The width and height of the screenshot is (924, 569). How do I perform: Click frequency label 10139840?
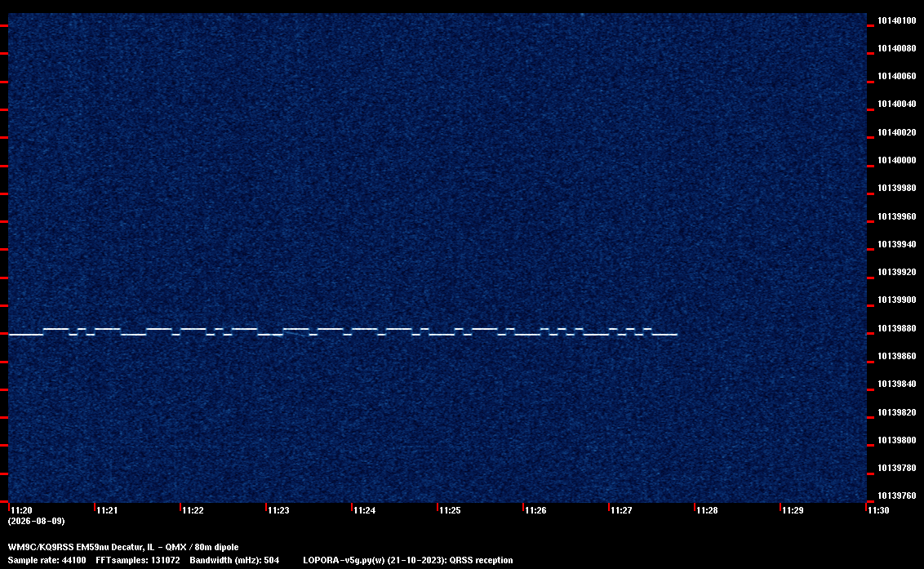[897, 384]
